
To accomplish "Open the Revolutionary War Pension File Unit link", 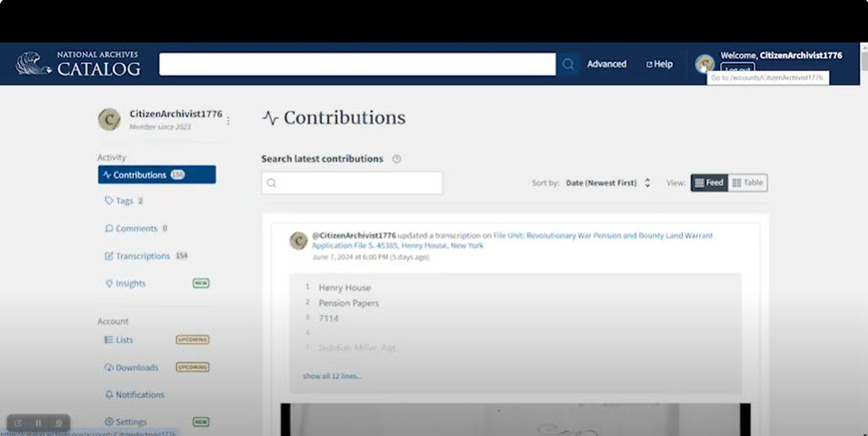I will point(603,236).
